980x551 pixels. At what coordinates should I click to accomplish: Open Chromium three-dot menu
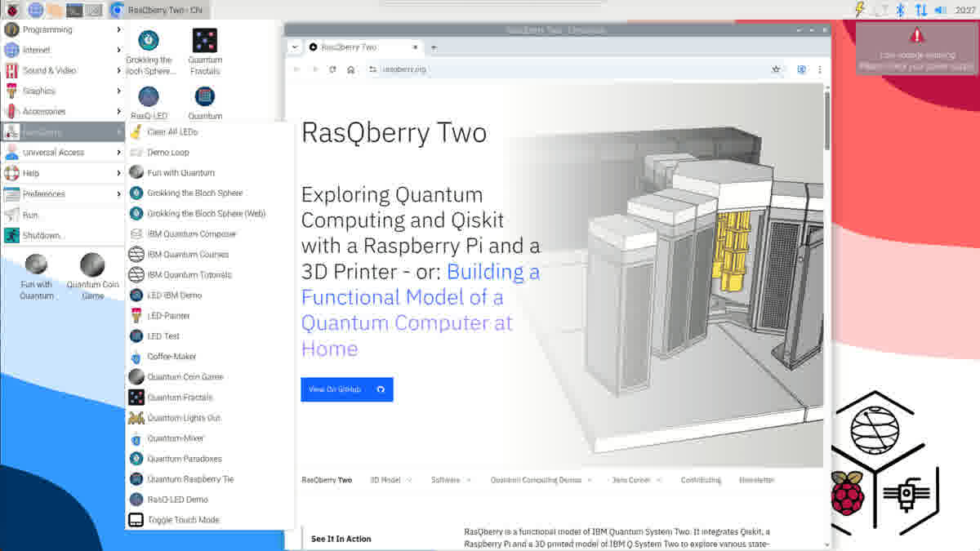point(820,69)
